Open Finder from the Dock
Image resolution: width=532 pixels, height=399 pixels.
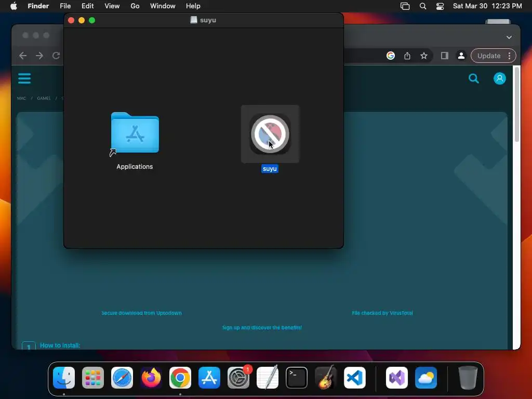[64, 378]
